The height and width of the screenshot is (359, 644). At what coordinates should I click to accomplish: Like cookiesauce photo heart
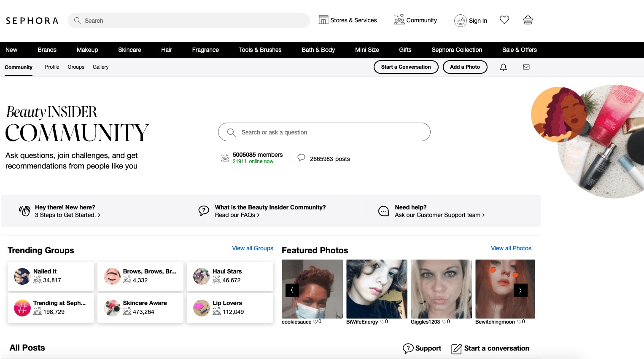coord(315,321)
